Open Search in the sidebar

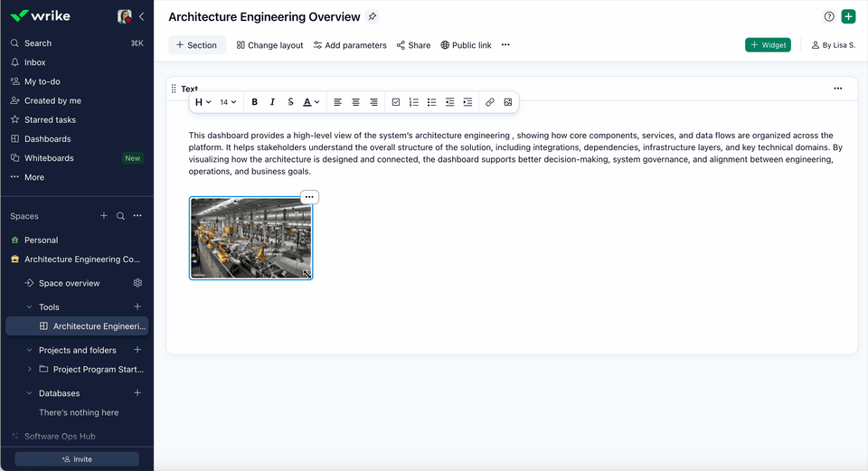pyautogui.click(x=77, y=43)
